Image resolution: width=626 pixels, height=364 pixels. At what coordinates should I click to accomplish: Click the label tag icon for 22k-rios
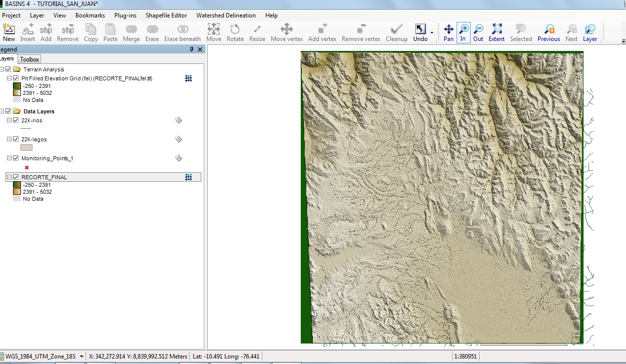click(178, 120)
